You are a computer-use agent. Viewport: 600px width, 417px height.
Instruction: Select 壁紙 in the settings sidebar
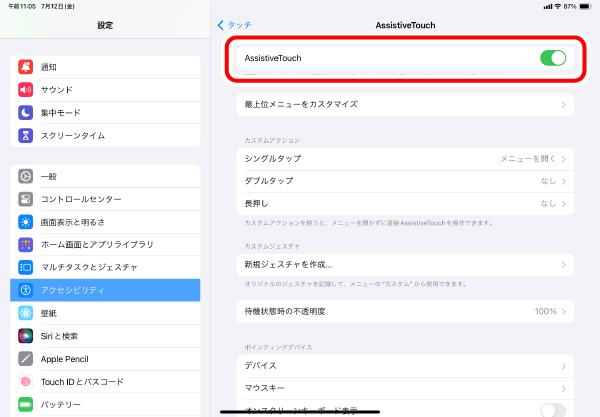point(105,313)
